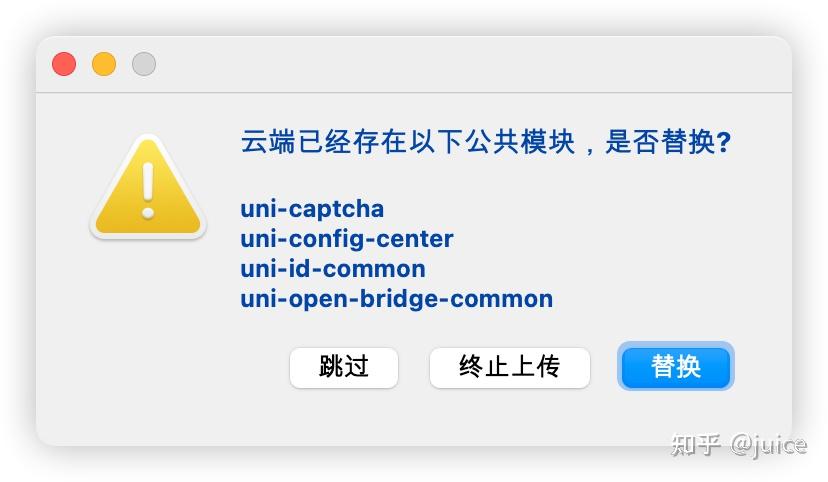Viewport: 828px width, 482px height.
Task: Click the 是否替换? question text
Action: (x=668, y=141)
